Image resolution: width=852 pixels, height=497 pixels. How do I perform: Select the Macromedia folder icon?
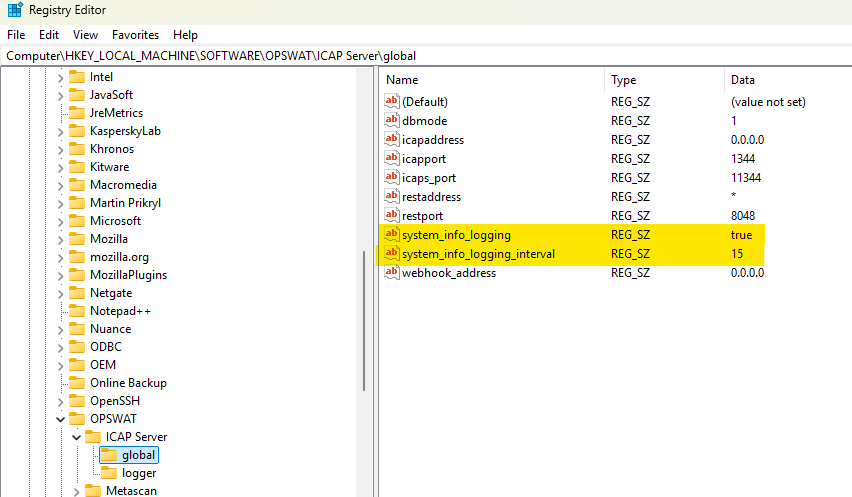pyautogui.click(x=77, y=185)
